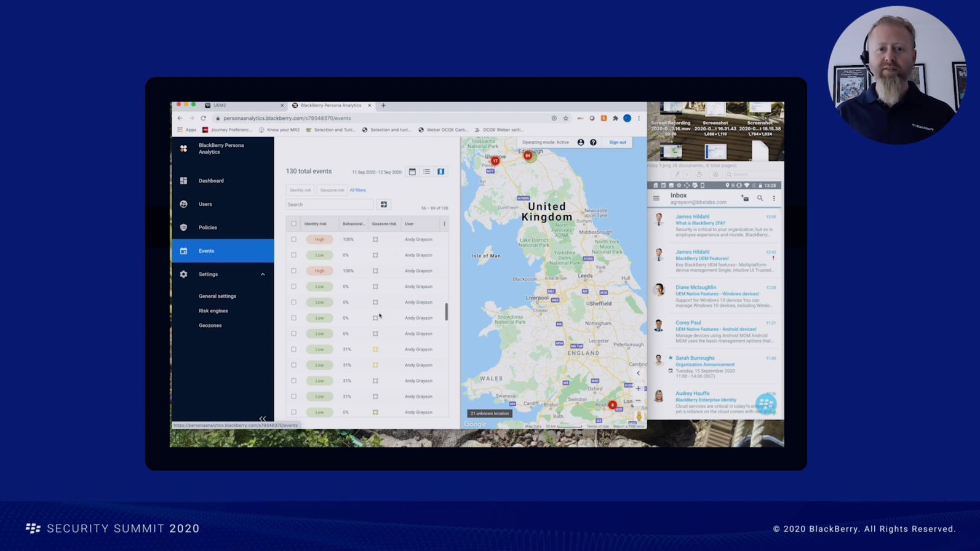Check the first High risk event row
Viewport: 980px width, 551px height.
coord(293,239)
